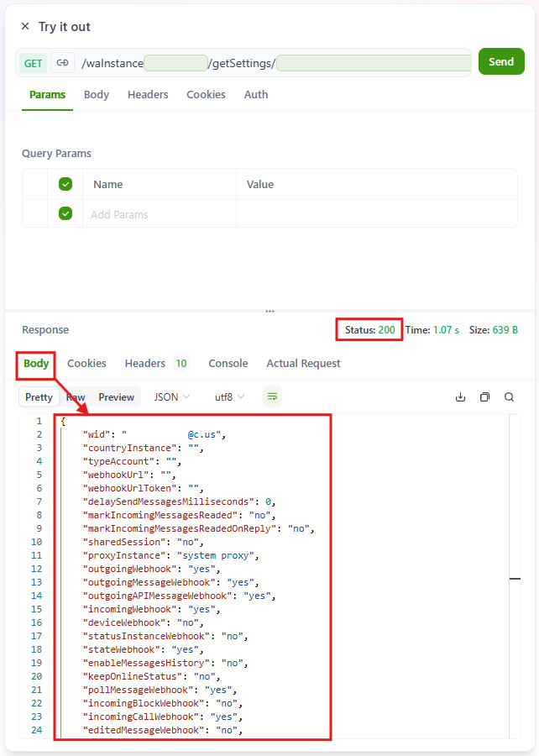539x756 pixels.
Task: Click the panel resize handle dots
Action: (269, 311)
